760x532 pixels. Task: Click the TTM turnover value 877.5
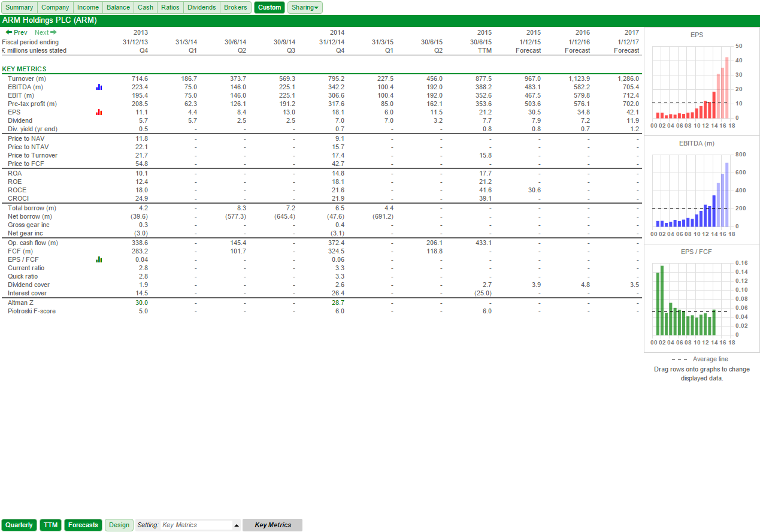click(483, 78)
